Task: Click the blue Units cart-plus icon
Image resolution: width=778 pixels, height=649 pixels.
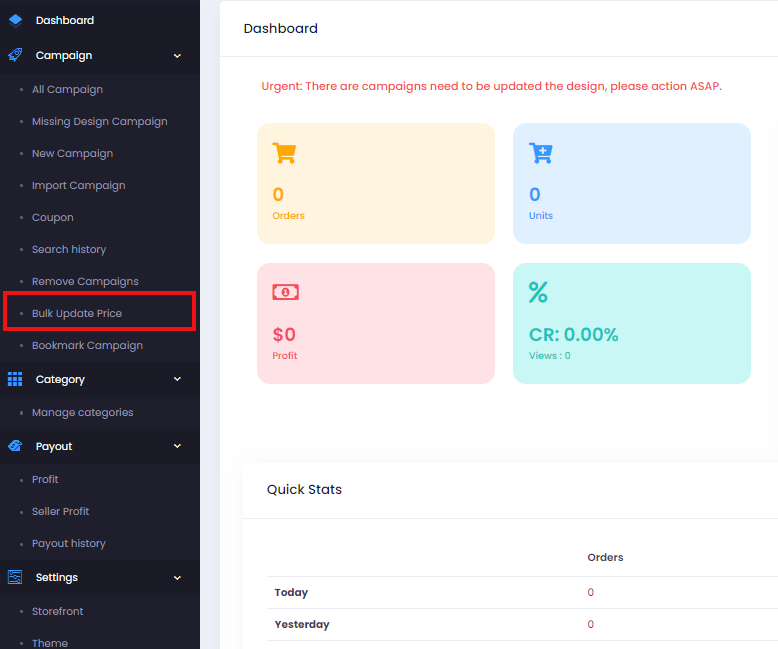Action: tap(541, 153)
